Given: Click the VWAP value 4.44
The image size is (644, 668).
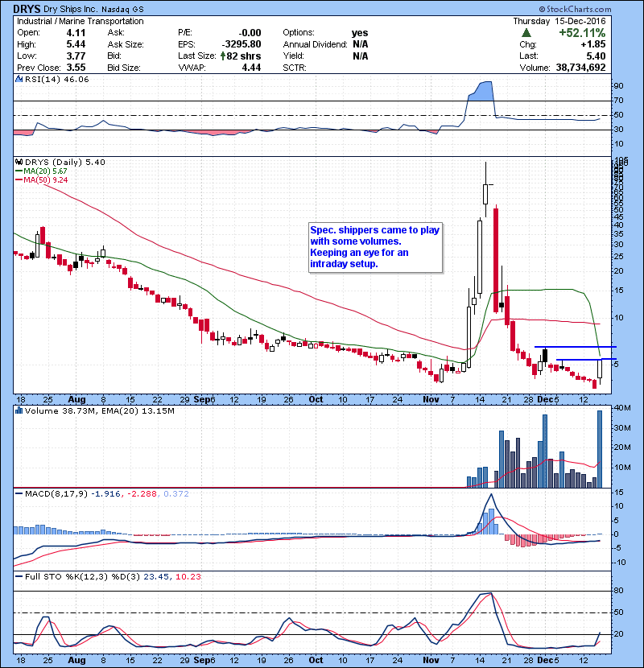Looking at the screenshot, I should pos(251,68).
